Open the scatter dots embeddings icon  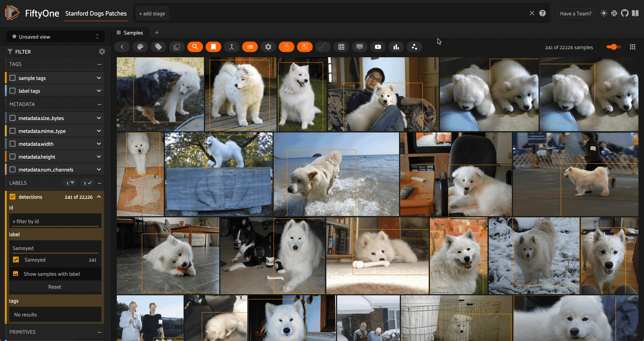coord(414,47)
